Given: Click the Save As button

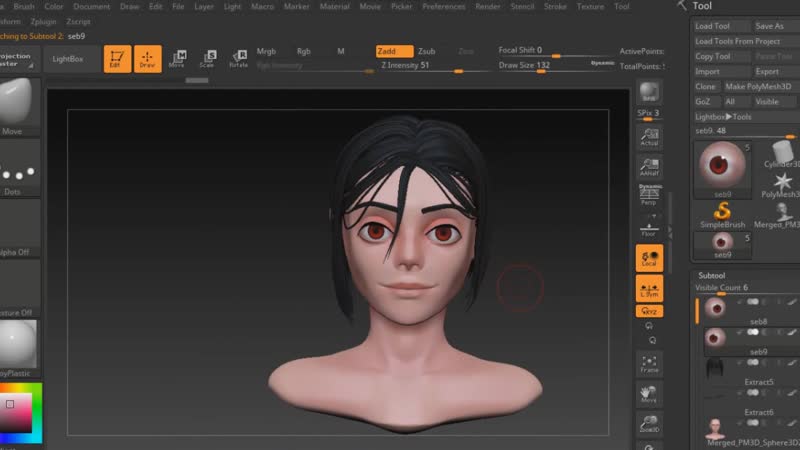Looking at the screenshot, I should pos(776,26).
